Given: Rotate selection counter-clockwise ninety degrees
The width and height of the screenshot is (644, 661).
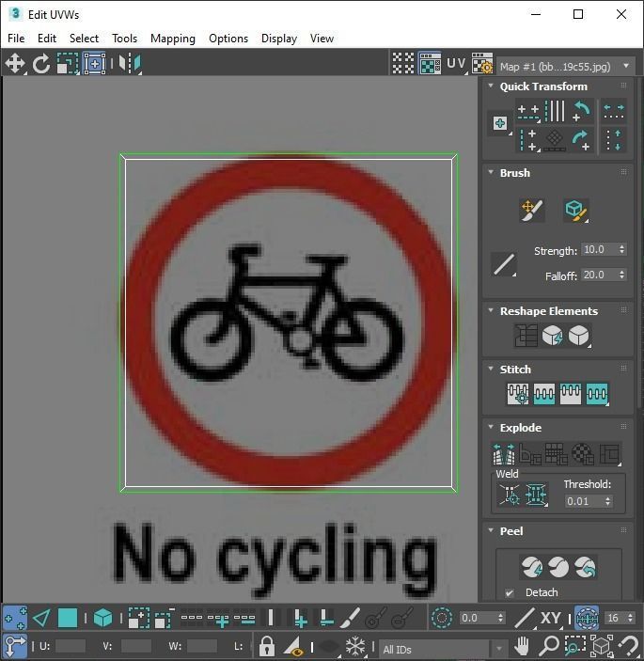Looking at the screenshot, I should 582,111.
